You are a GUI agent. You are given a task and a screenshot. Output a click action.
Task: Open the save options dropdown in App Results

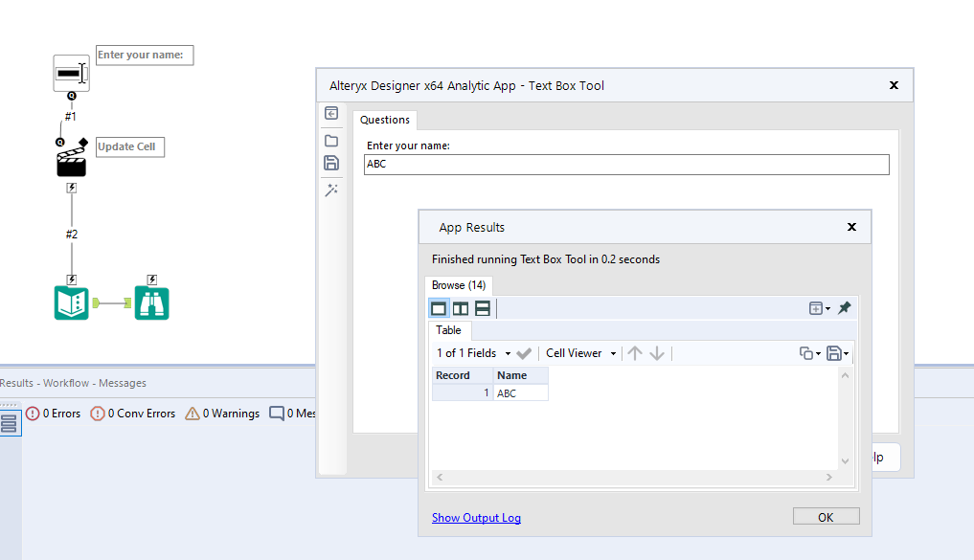837,352
